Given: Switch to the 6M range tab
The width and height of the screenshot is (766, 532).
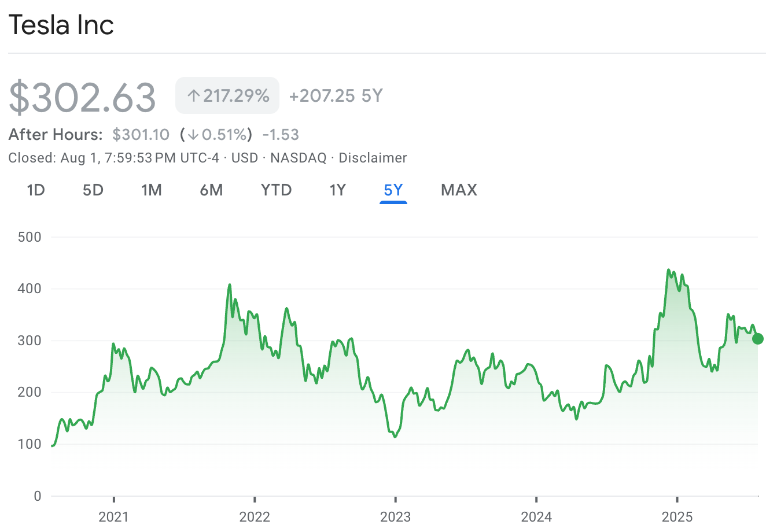Looking at the screenshot, I should (x=211, y=190).
